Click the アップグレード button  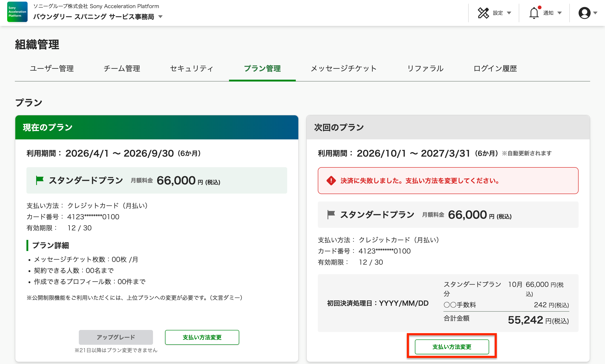(x=116, y=337)
